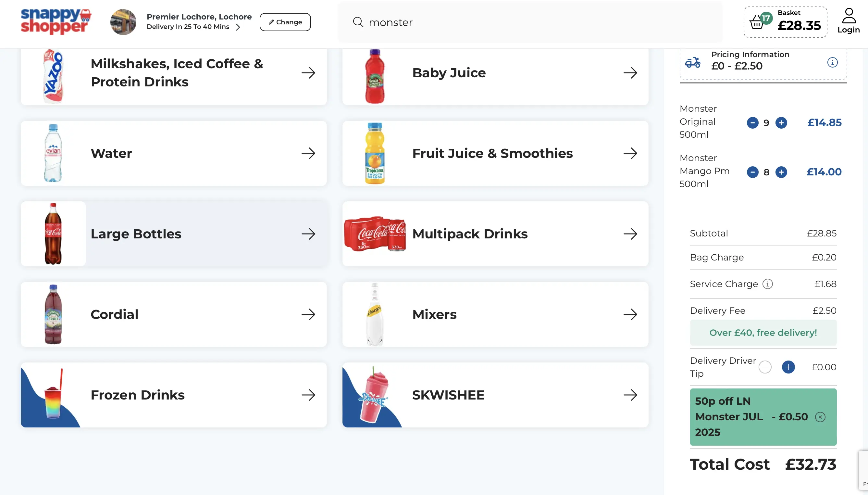Open the Fruit Juice & Smoothies category
868x495 pixels.
(495, 153)
